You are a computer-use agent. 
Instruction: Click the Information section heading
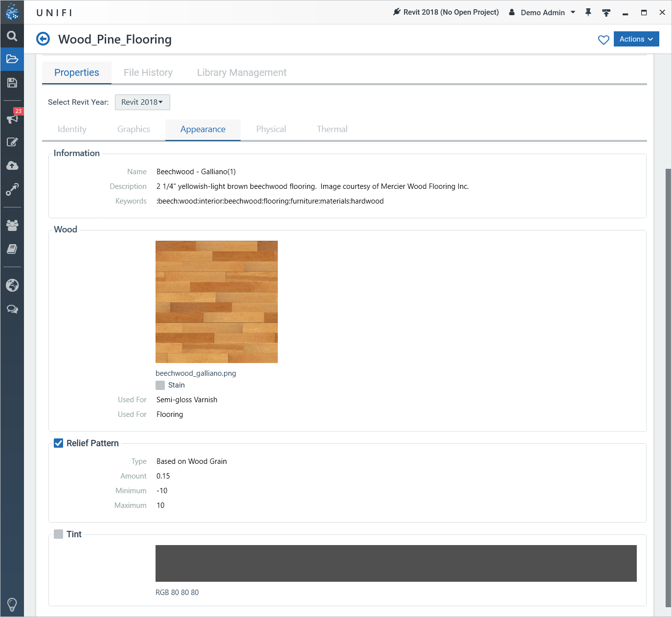coord(77,153)
